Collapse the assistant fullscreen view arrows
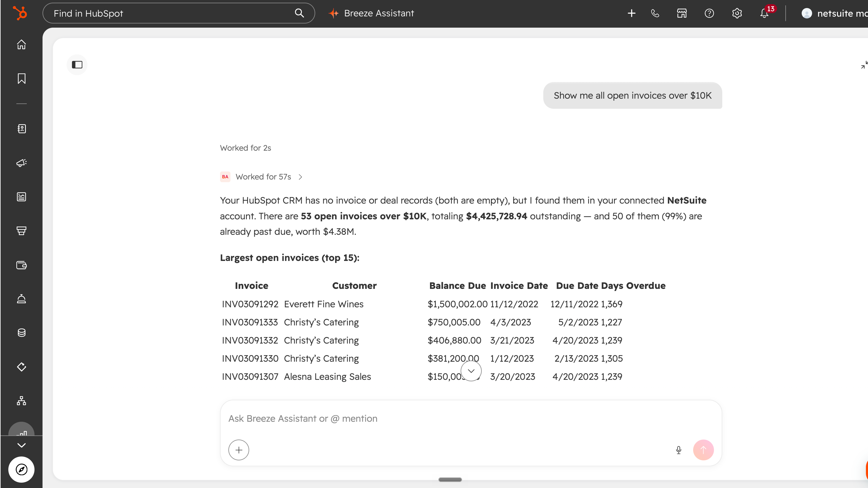This screenshot has width=868, height=488. tap(864, 65)
